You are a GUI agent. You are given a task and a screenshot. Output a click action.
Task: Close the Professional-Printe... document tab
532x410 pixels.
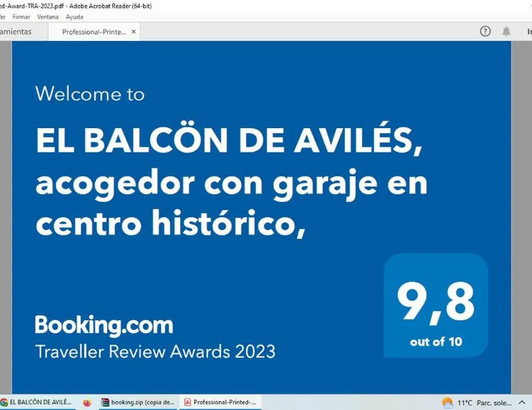pyautogui.click(x=133, y=31)
